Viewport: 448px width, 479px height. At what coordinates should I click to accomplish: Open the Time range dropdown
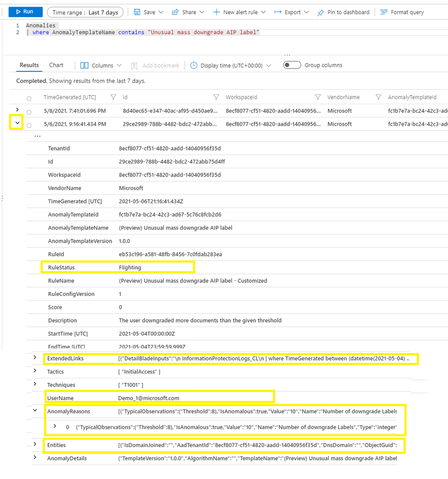pos(85,12)
